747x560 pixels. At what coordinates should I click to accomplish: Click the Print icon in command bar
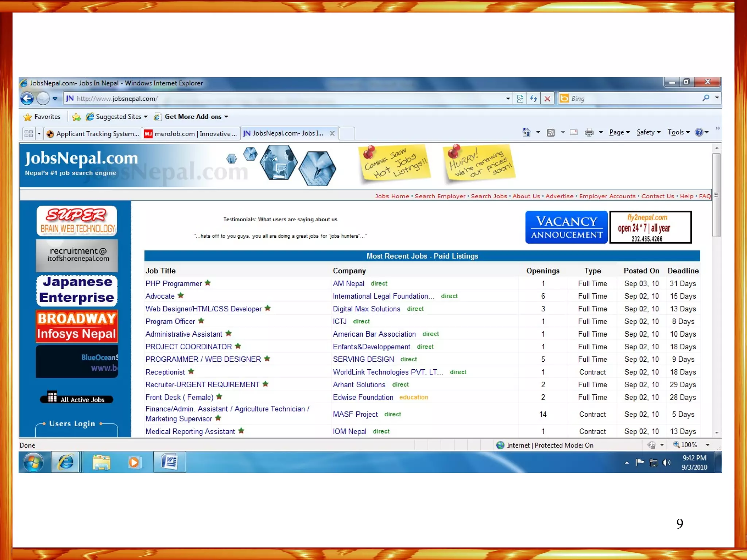tap(589, 132)
